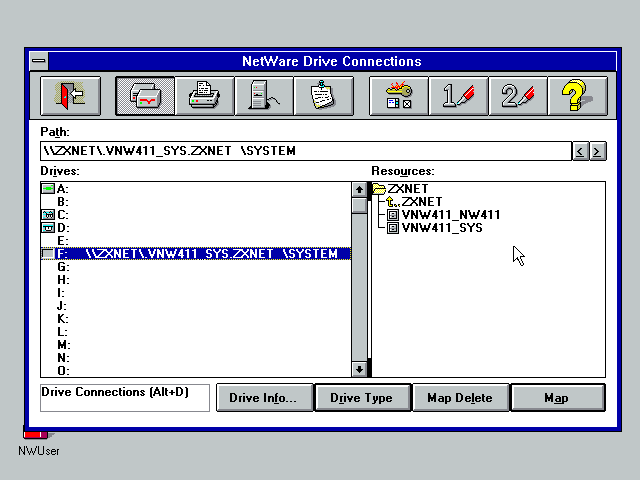Select VNW411_SYS volume in Resources
Viewport: 640px width, 480px height.
pyautogui.click(x=442, y=228)
